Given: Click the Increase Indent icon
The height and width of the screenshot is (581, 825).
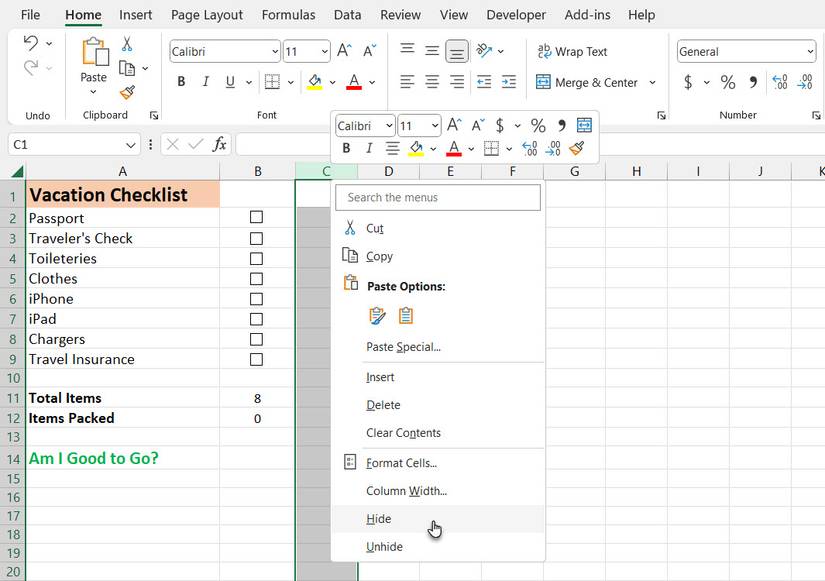Looking at the screenshot, I should point(509,82).
